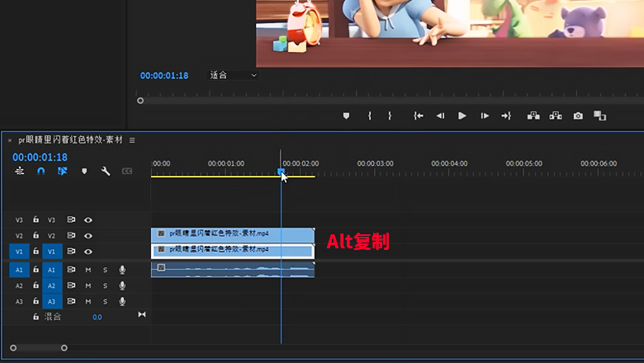
Task: Solo track A2
Action: coord(105,286)
